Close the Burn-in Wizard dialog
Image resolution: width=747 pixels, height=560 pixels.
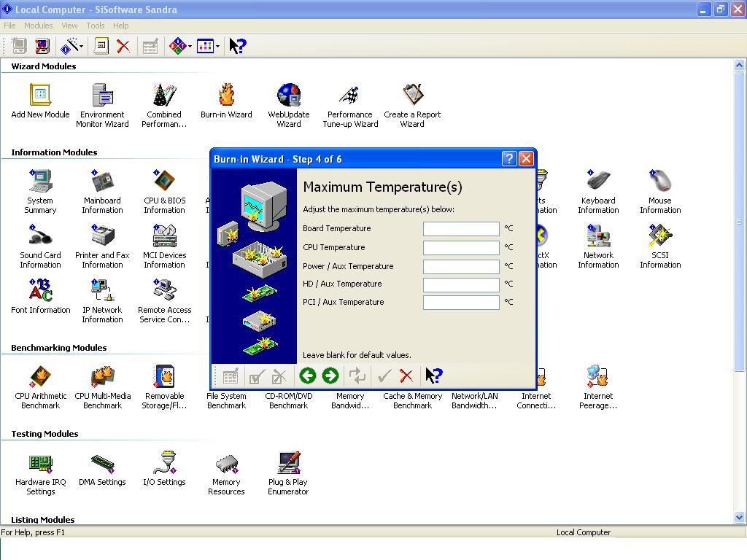pyautogui.click(x=526, y=158)
